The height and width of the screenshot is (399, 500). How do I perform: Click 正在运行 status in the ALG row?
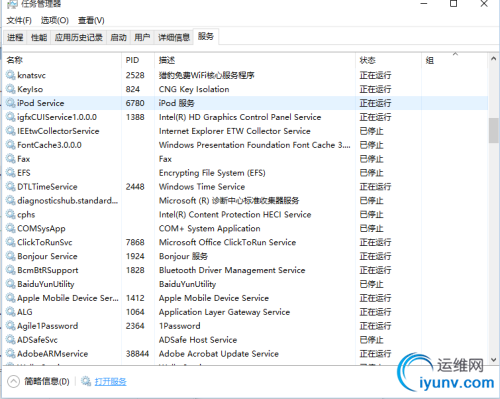(x=375, y=312)
